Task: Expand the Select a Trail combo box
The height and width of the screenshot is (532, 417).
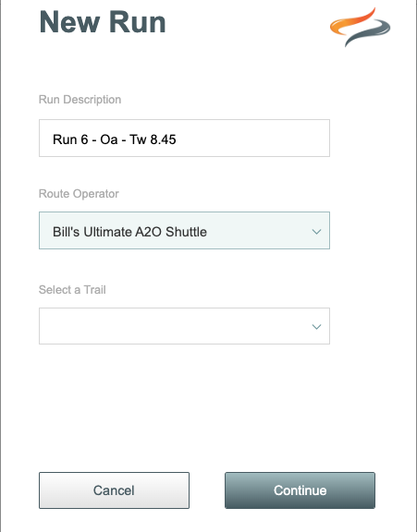Action: click(184, 326)
